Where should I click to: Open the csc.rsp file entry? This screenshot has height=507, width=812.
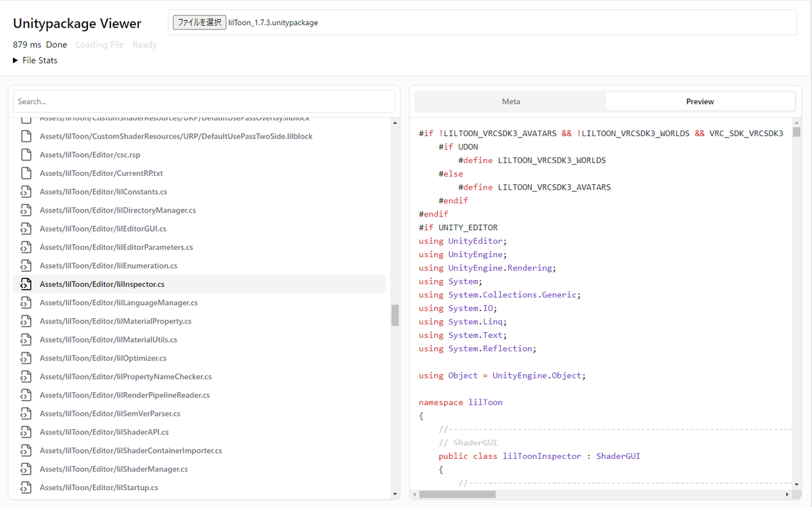(x=199, y=154)
